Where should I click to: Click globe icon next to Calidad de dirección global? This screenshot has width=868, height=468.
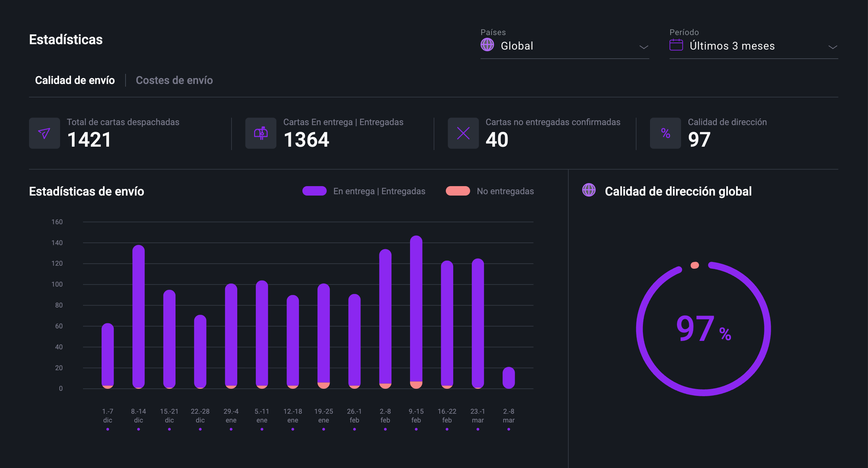(x=589, y=190)
